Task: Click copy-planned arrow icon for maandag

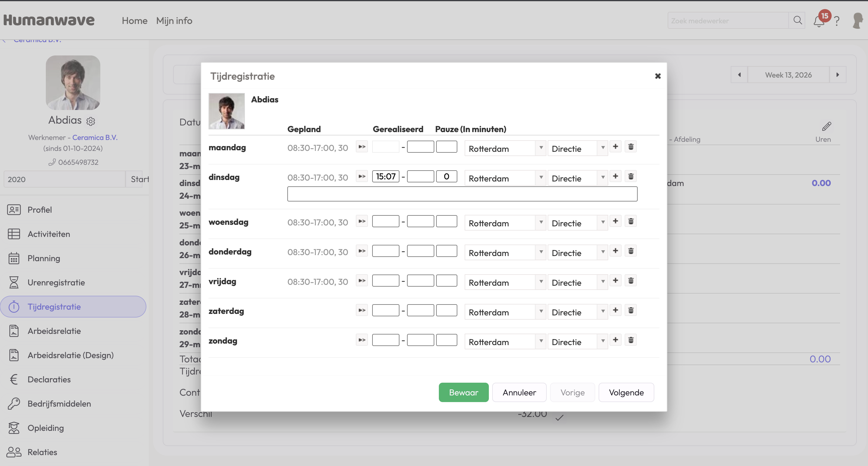Action: coord(362,147)
